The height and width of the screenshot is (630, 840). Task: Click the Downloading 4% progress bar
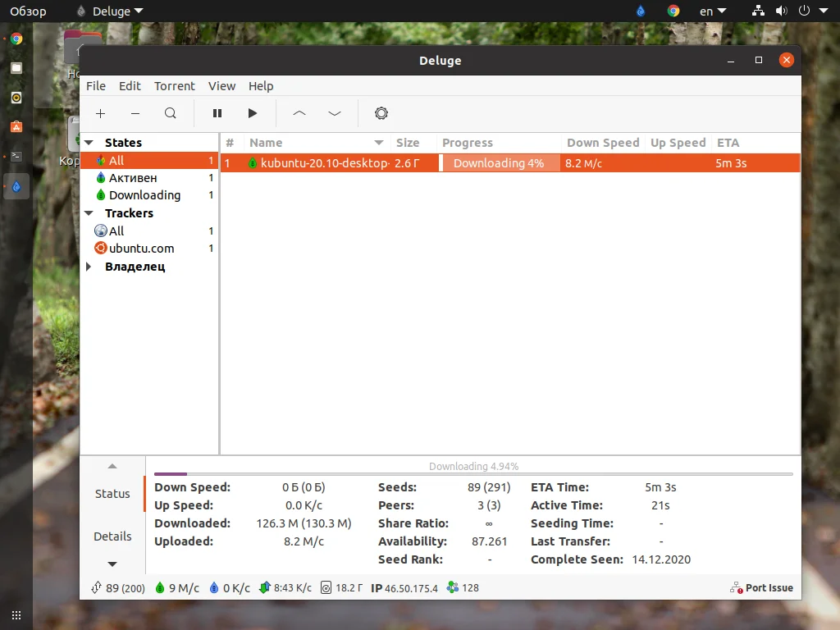click(x=500, y=163)
